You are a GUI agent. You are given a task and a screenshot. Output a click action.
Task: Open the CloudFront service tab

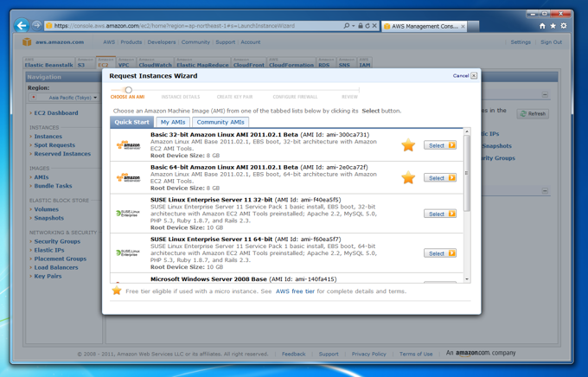[249, 62]
